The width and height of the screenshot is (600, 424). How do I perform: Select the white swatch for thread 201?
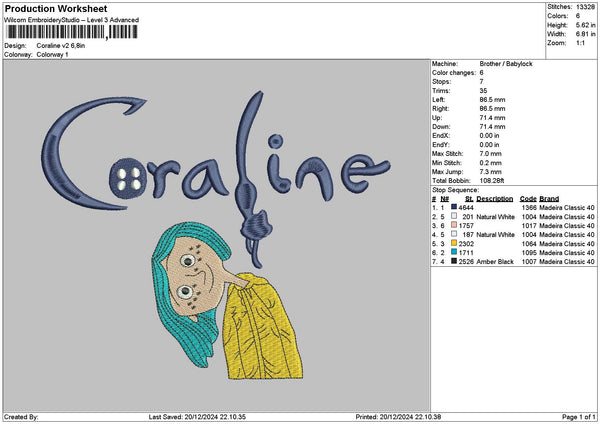pos(454,216)
